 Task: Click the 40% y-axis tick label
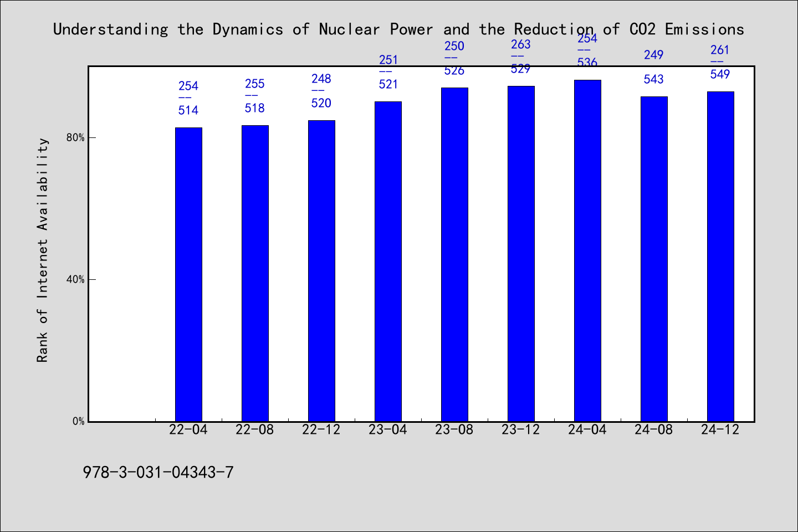[75, 279]
